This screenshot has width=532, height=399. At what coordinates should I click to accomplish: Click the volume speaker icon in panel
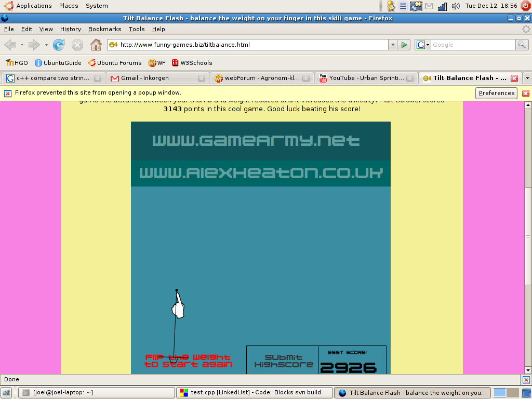pyautogui.click(x=456, y=6)
